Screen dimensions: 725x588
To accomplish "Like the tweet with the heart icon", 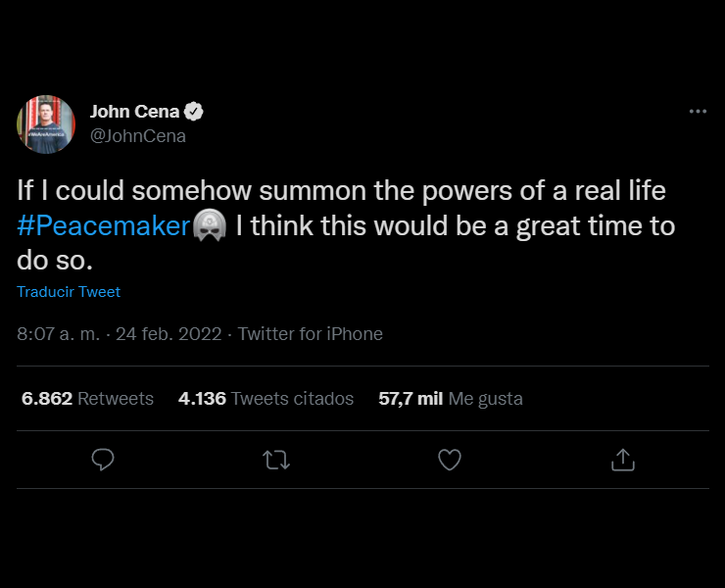I will click(450, 460).
